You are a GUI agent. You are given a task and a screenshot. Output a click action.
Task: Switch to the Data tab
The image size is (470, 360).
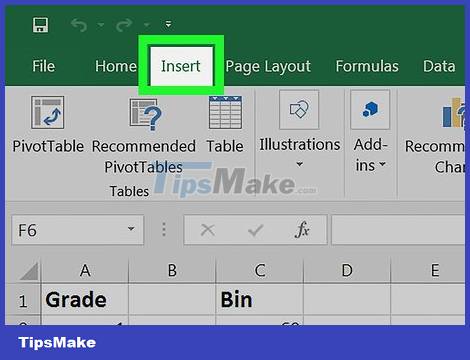[439, 66]
